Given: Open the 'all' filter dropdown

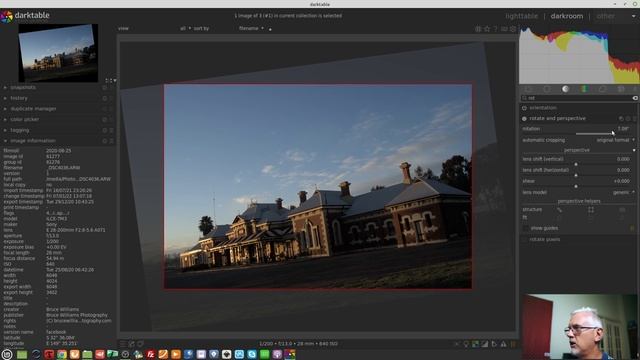Looking at the screenshot, I should pyautogui.click(x=185, y=29).
